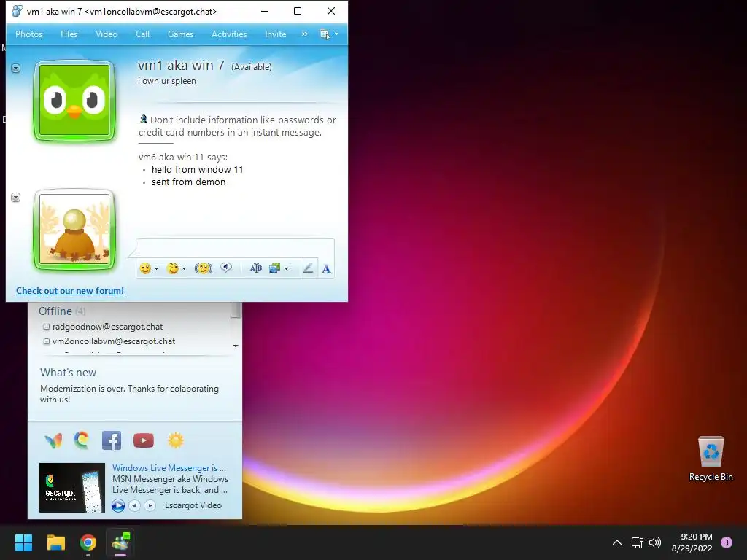The width and height of the screenshot is (747, 560).
Task: Go to next video item
Action: point(150,506)
